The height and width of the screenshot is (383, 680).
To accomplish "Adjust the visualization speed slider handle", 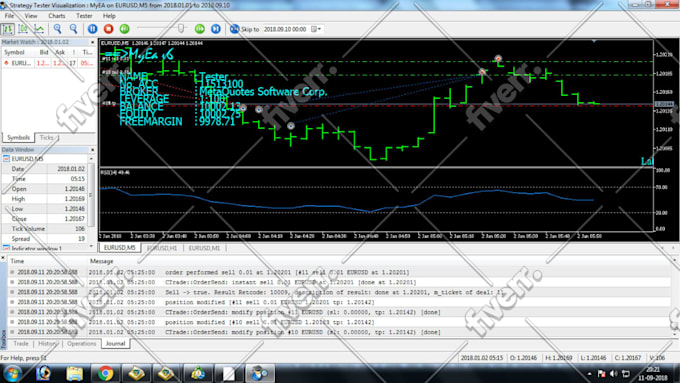I will click(x=181, y=29).
